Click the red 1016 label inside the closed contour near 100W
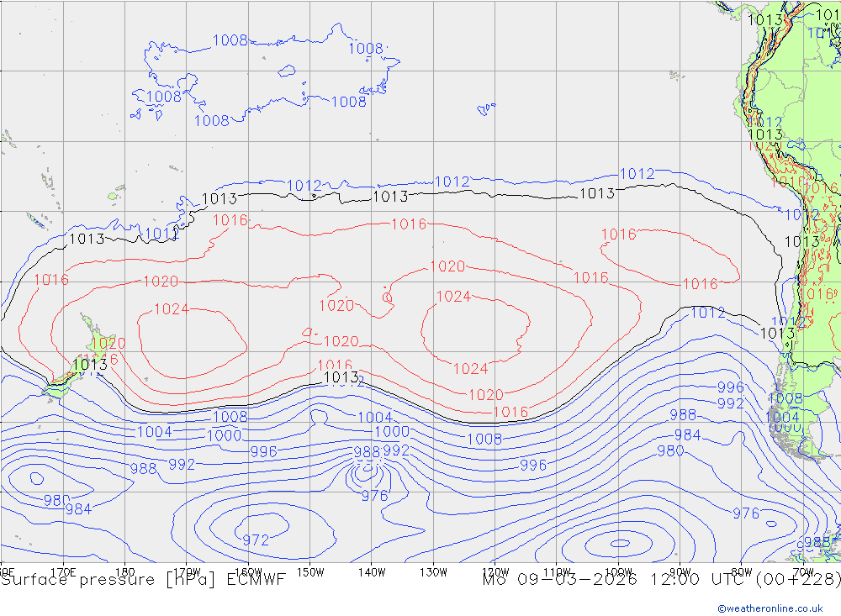The image size is (841, 616). click(x=618, y=234)
